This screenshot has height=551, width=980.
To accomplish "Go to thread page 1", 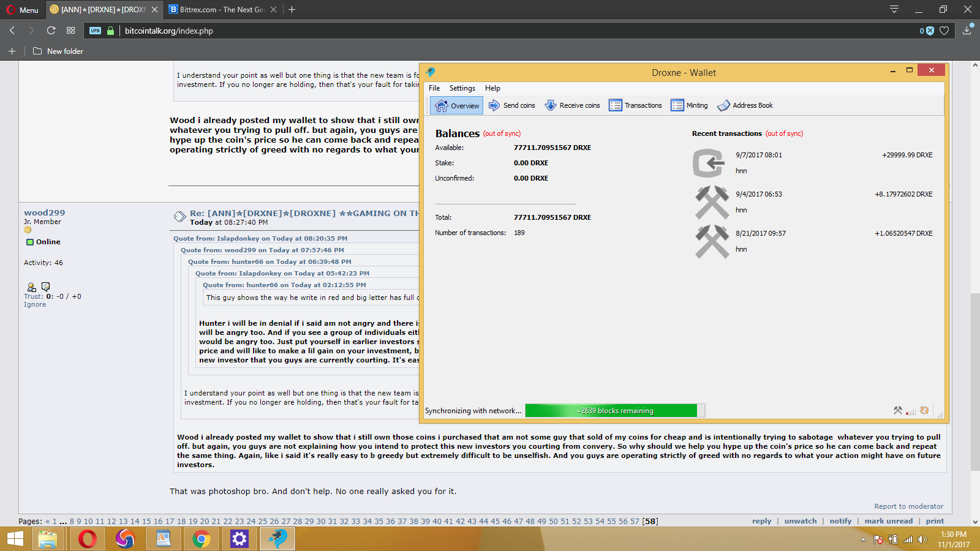I will click(x=55, y=521).
